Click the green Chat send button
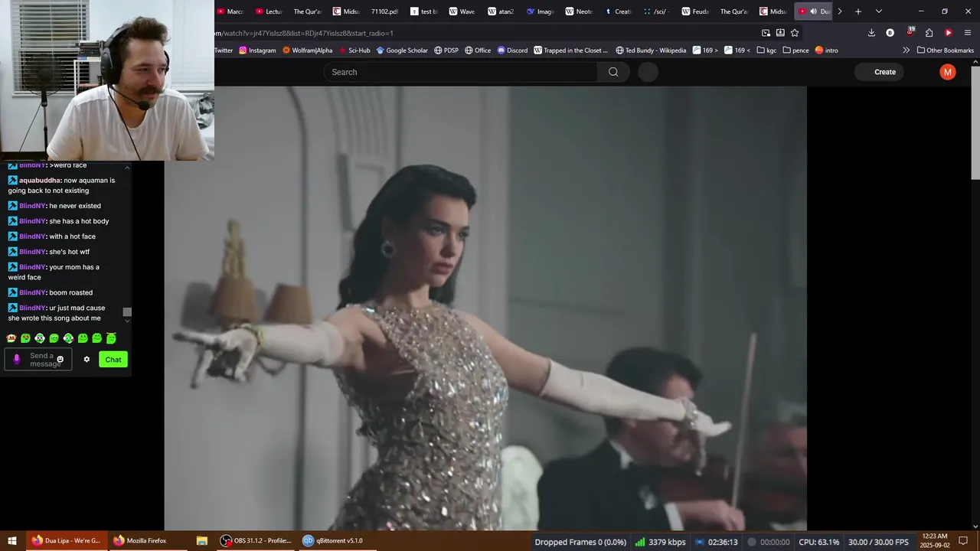The height and width of the screenshot is (551, 980). click(x=113, y=359)
